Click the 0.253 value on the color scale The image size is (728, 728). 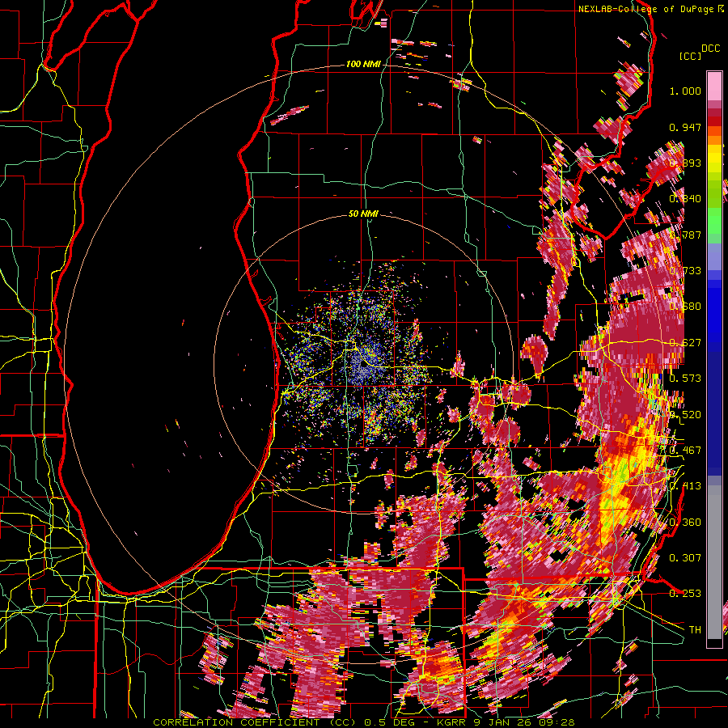point(685,593)
